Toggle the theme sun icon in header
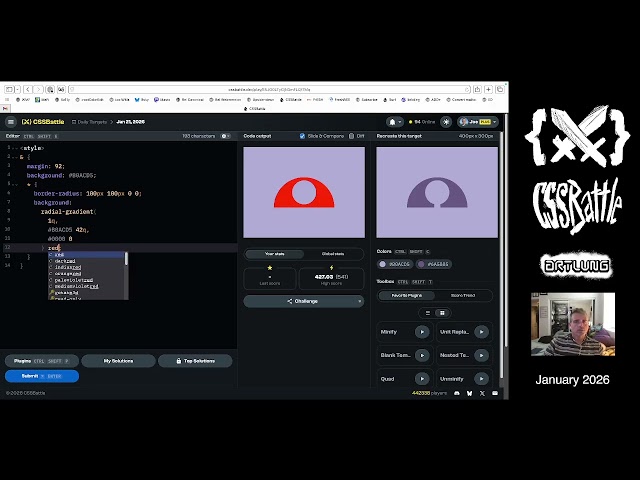Image resolution: width=640 pixels, height=480 pixels. pyautogui.click(x=446, y=122)
